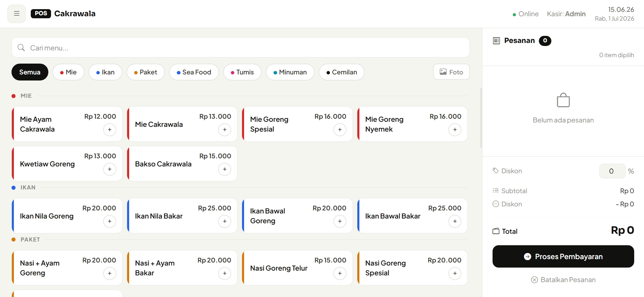Click the Kasir: Admin label

(566, 14)
